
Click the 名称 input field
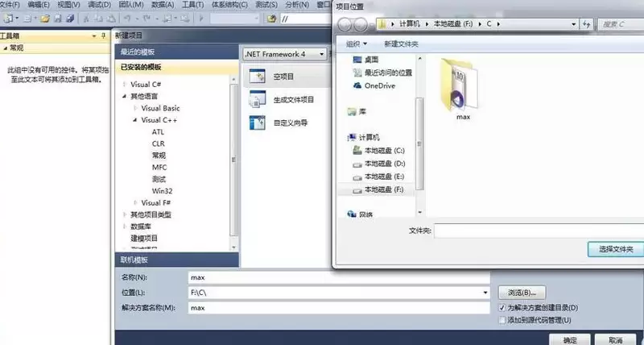(338, 276)
